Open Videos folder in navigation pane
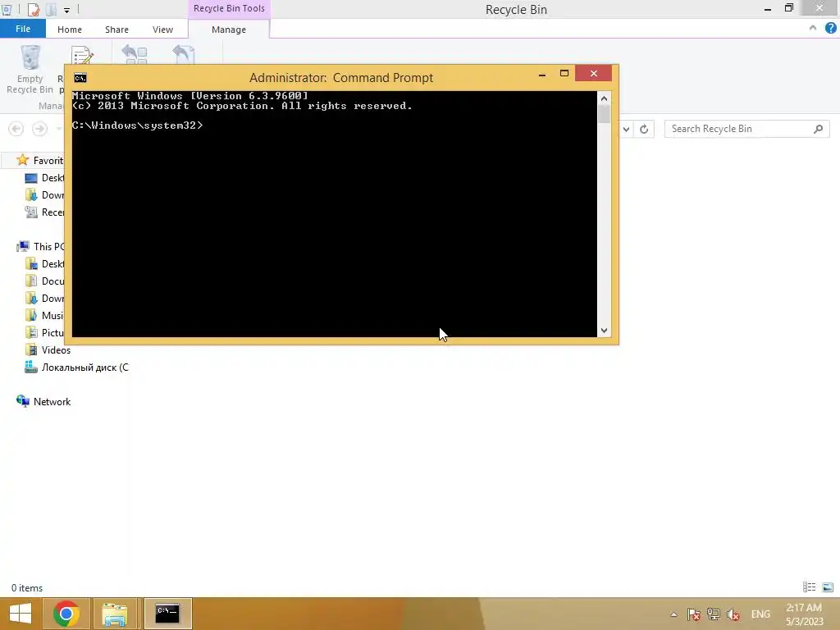840x630 pixels. point(56,349)
